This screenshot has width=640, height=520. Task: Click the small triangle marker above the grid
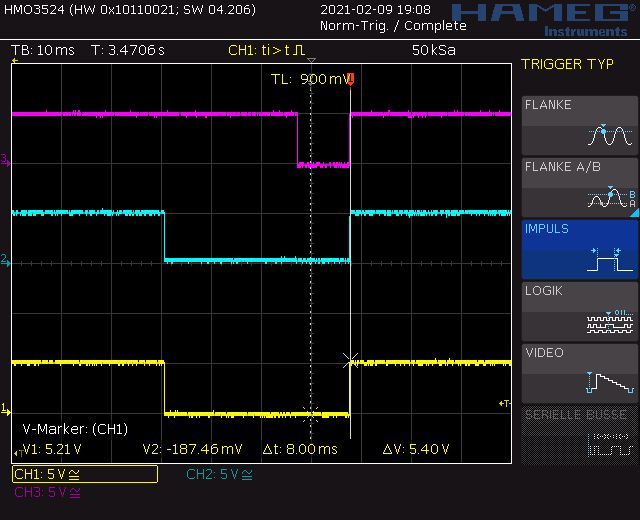311,60
